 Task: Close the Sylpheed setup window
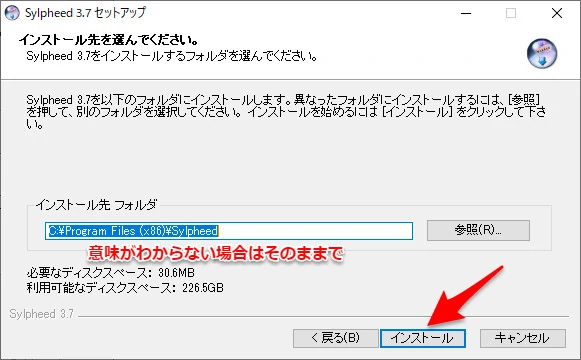(x=557, y=13)
